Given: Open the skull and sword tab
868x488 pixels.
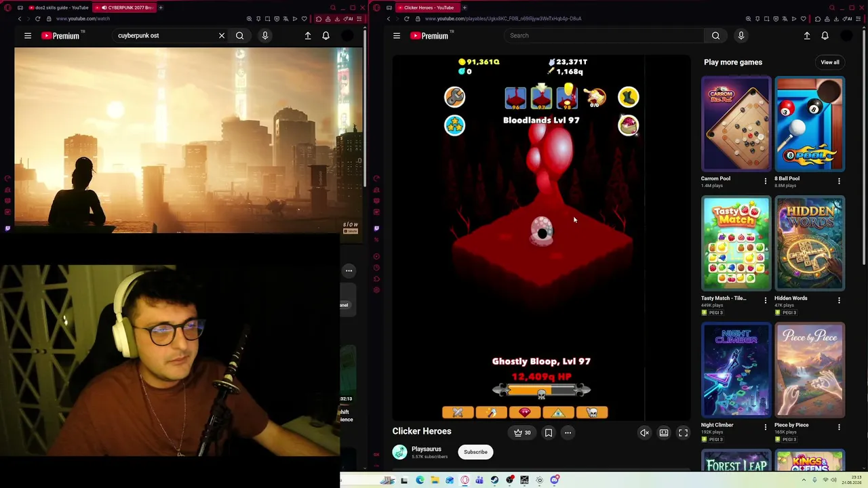Looking at the screenshot, I should click(x=592, y=412).
